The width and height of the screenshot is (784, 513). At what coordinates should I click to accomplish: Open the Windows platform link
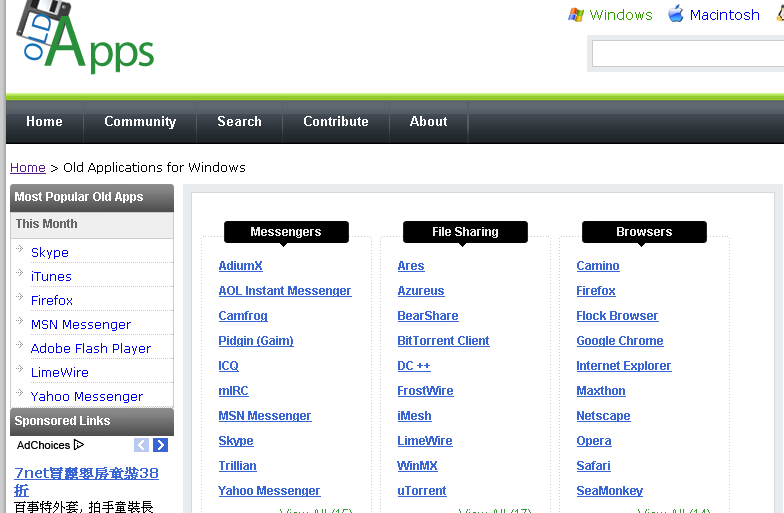coord(621,15)
